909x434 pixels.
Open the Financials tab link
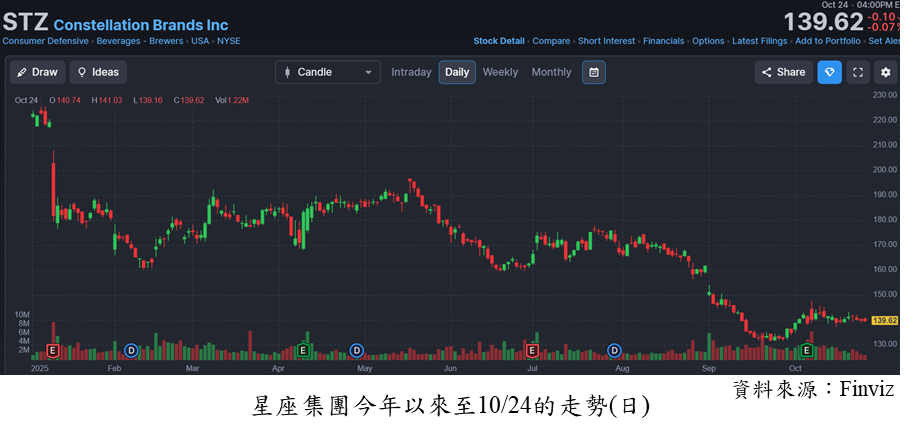tap(663, 41)
